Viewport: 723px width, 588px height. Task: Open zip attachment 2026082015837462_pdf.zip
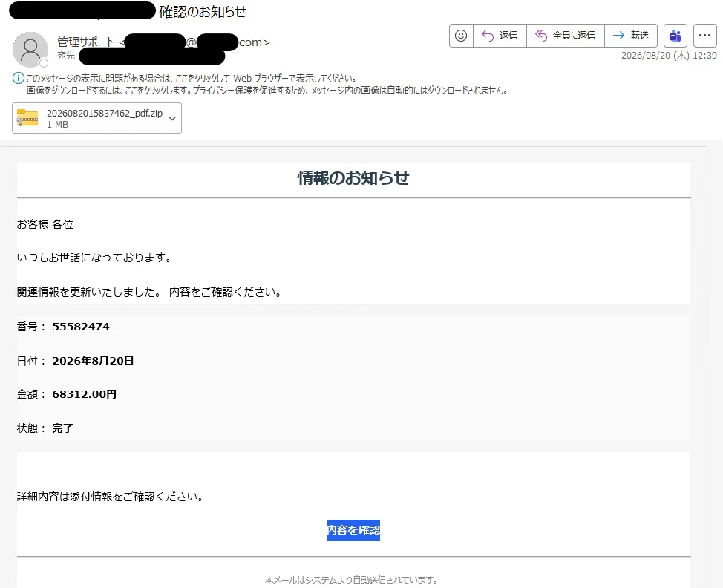[96, 119]
